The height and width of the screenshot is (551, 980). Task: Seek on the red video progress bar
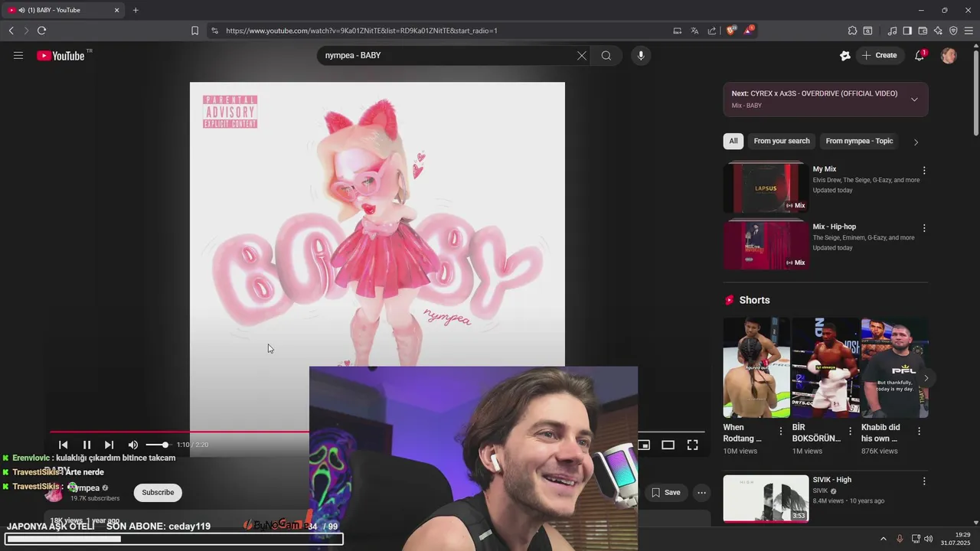[x=180, y=432]
